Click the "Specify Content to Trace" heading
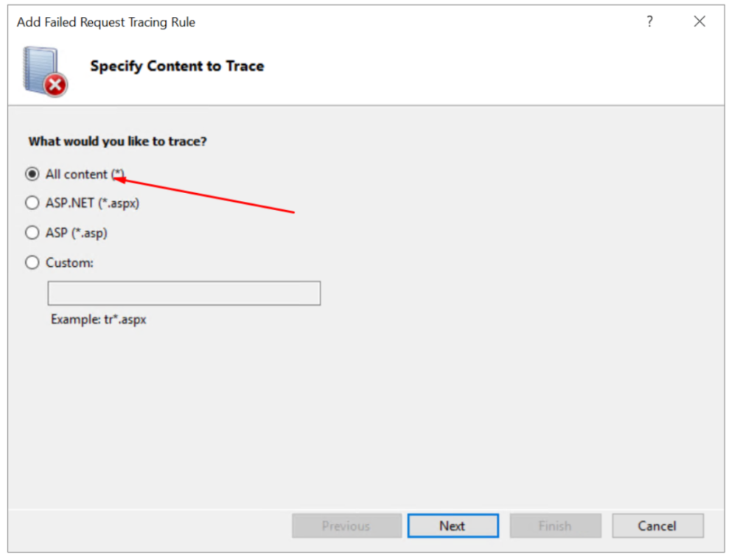The height and width of the screenshot is (560, 737). (177, 66)
